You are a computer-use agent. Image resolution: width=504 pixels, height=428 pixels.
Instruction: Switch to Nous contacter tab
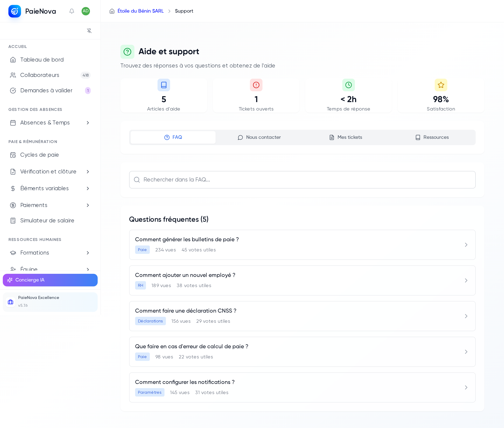259,137
